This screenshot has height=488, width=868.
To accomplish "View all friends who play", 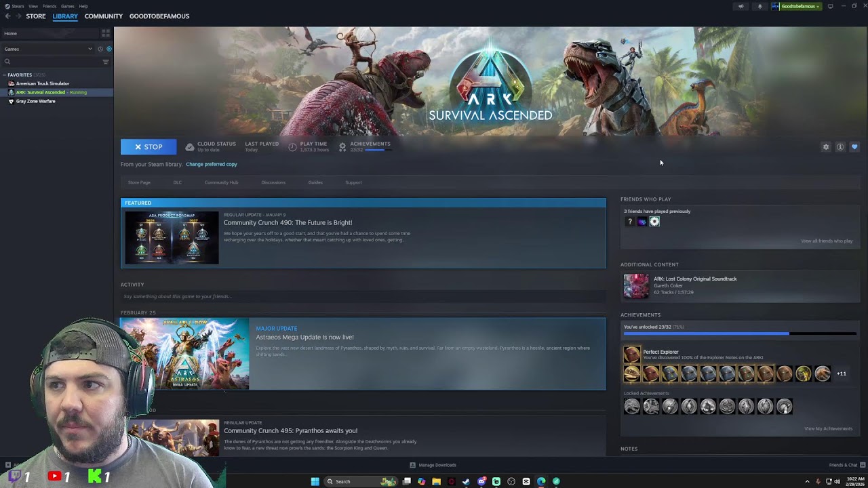I will (827, 241).
